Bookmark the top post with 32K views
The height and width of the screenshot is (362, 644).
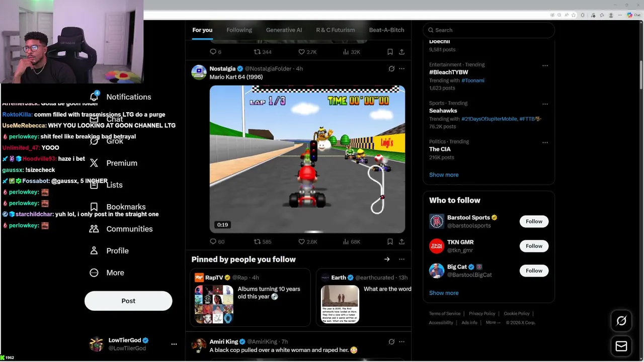(x=390, y=52)
